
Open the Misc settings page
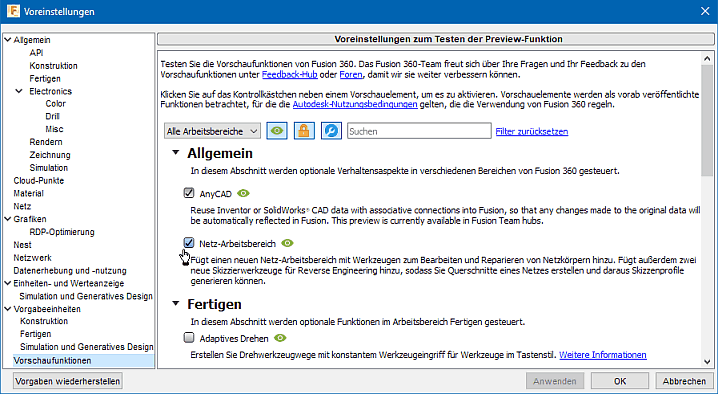(x=54, y=129)
